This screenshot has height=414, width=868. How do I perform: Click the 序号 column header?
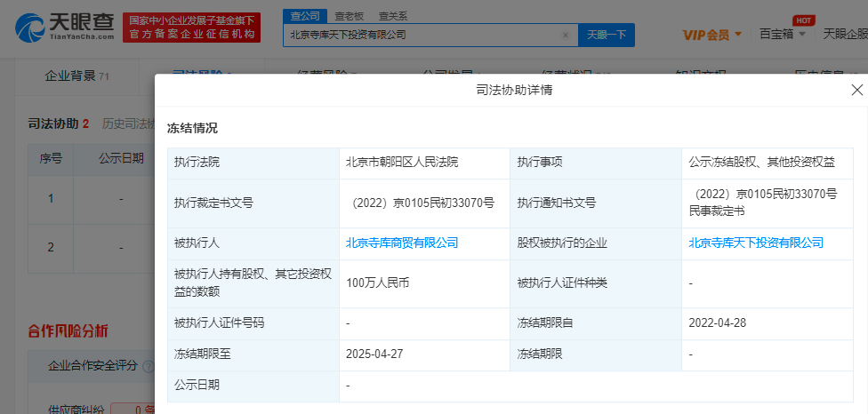click(51, 159)
